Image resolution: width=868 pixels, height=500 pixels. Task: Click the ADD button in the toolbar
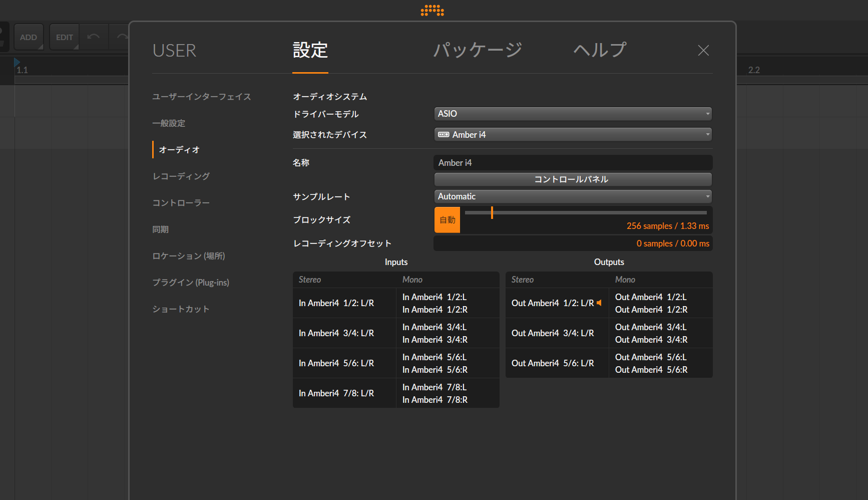click(29, 37)
